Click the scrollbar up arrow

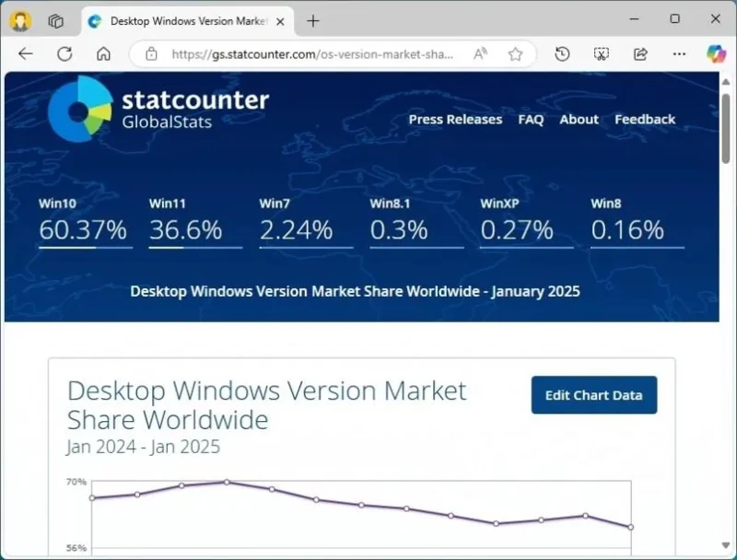(x=726, y=82)
